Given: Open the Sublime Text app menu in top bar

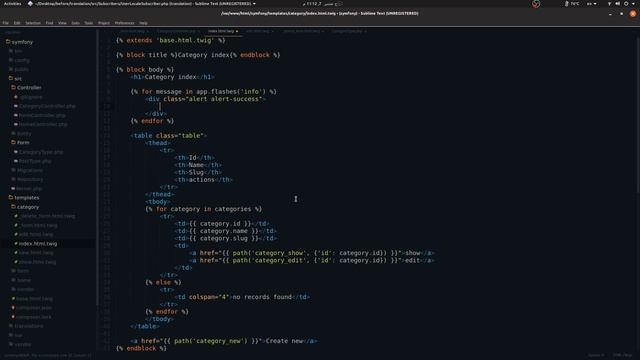Looking at the screenshot, I should pos(142,3).
